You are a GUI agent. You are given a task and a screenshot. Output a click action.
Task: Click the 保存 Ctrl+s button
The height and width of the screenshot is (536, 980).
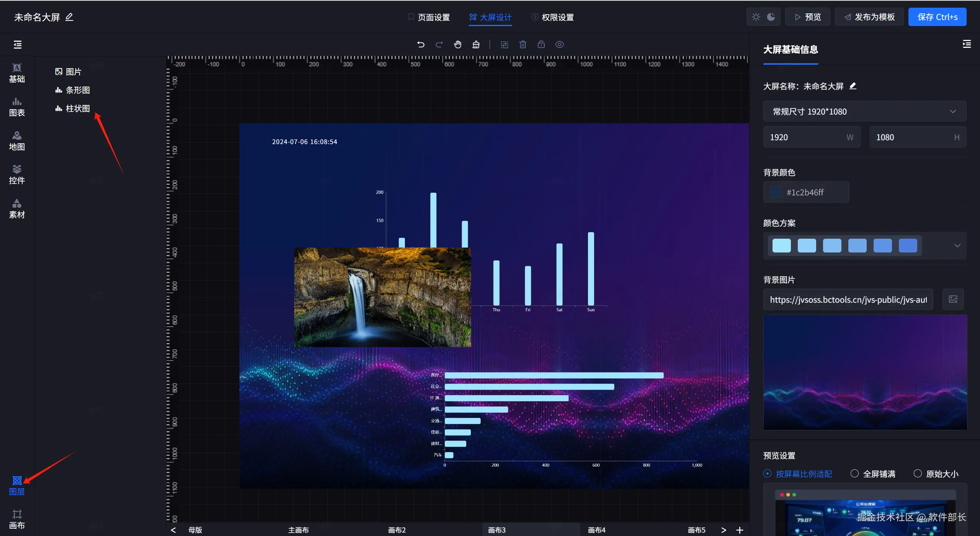click(x=937, y=17)
